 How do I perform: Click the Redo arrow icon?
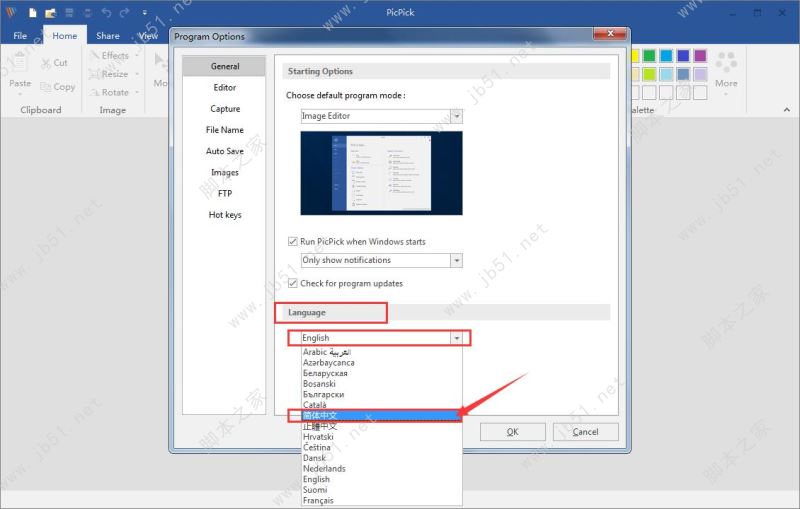[124, 13]
